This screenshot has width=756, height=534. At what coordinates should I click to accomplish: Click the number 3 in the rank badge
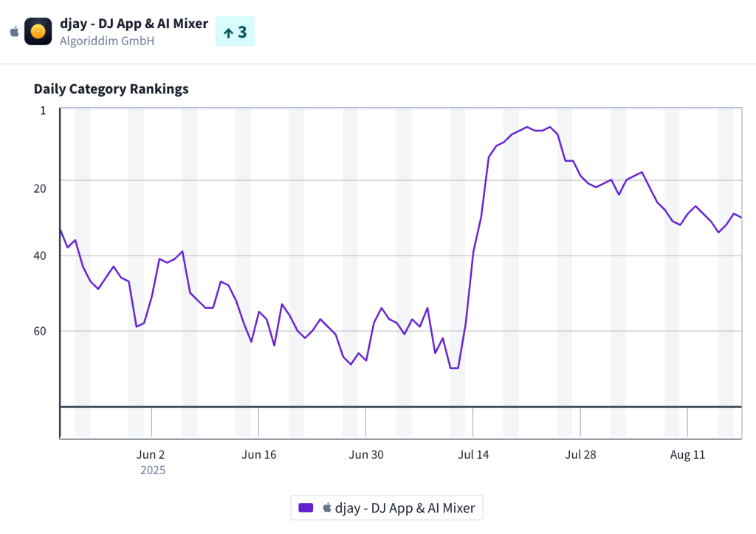pyautogui.click(x=242, y=32)
